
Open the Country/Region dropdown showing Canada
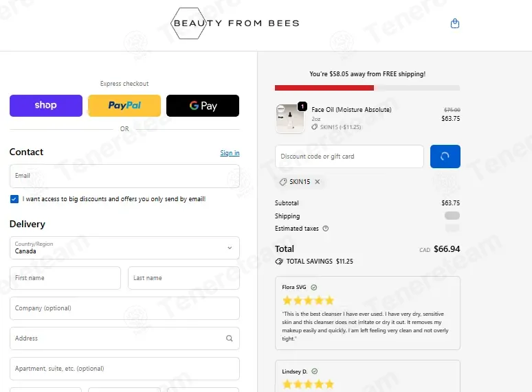click(x=124, y=248)
